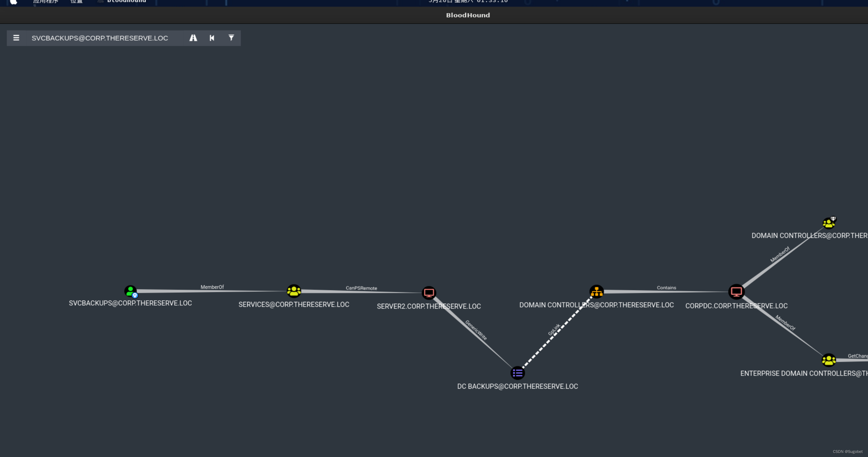Click the CanPSRemote edge label
868x457 pixels.
pyautogui.click(x=361, y=288)
